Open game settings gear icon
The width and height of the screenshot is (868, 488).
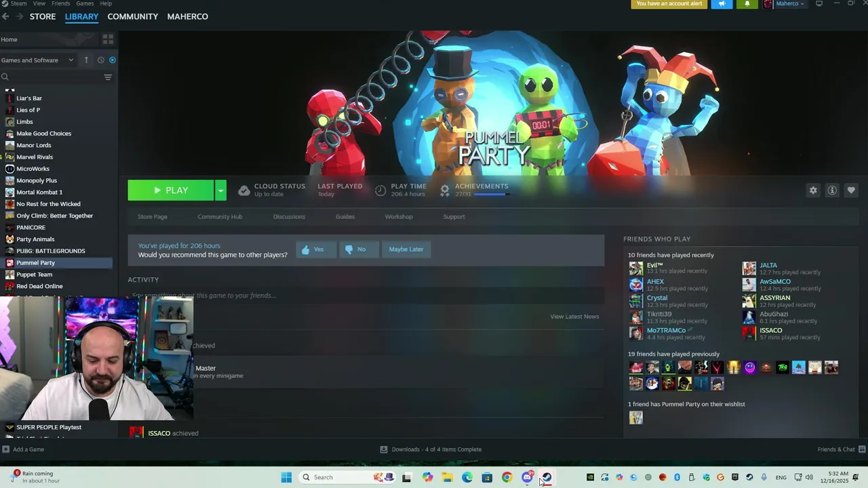click(813, 190)
